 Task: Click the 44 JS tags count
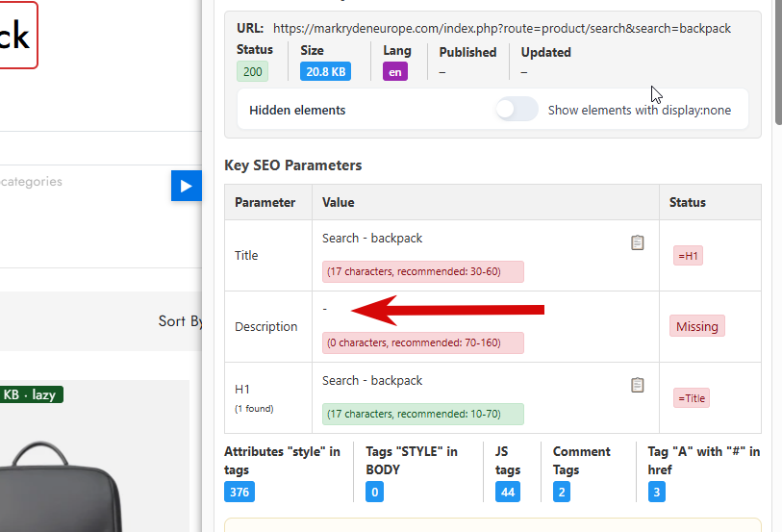pyautogui.click(x=508, y=492)
